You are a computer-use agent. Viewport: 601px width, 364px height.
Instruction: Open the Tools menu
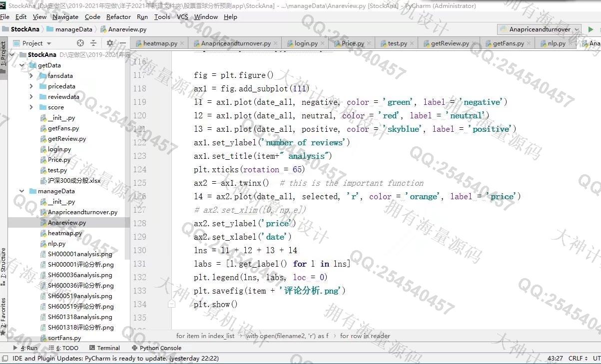[162, 16]
